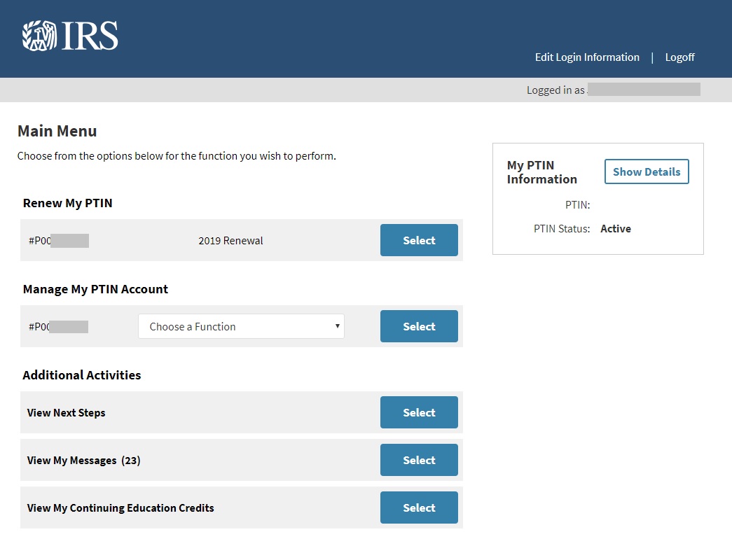This screenshot has width=732, height=560.
Task: Click Manage My PTIN Account heading
Action: (x=95, y=289)
